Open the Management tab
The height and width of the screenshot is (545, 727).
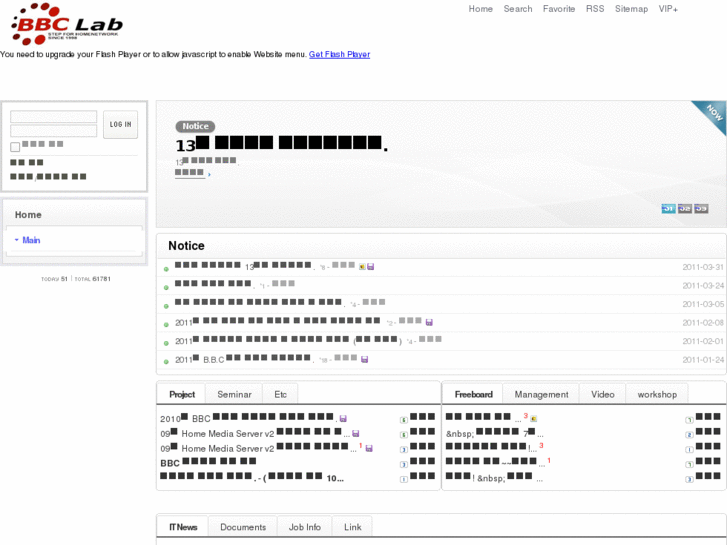coord(541,394)
